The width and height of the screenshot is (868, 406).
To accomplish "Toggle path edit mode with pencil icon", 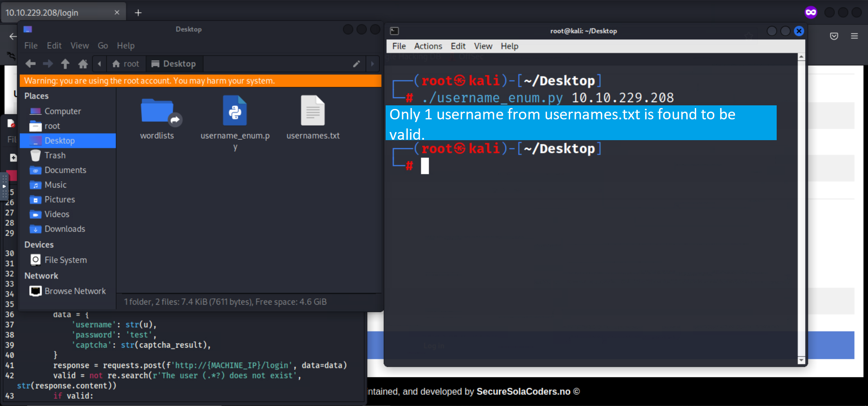I will tap(356, 64).
